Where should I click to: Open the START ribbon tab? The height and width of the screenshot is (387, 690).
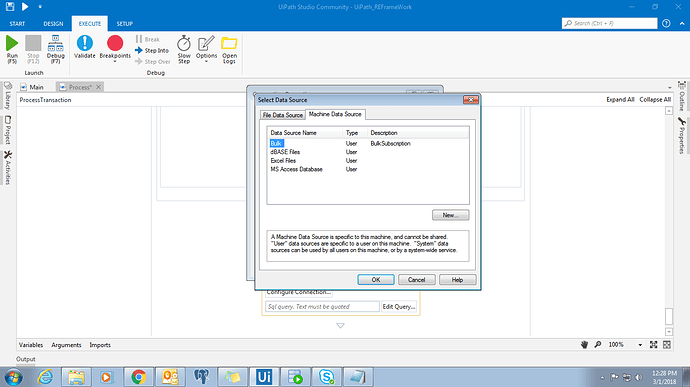tap(17, 24)
